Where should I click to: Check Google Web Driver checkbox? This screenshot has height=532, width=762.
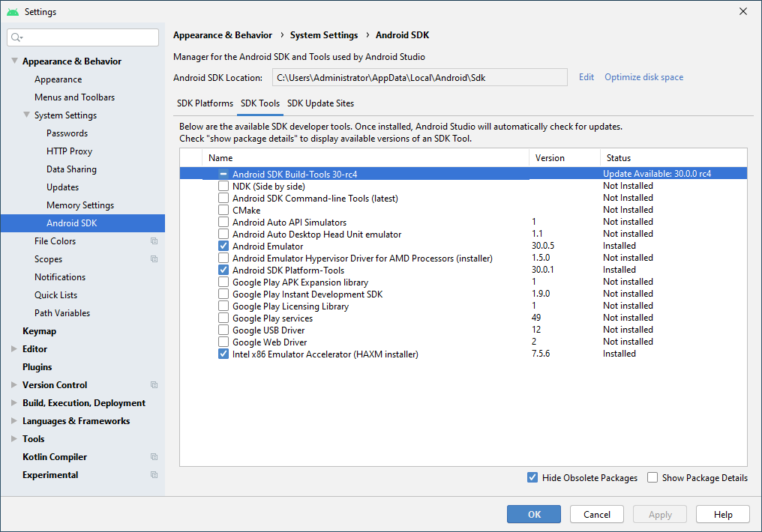pyautogui.click(x=223, y=342)
